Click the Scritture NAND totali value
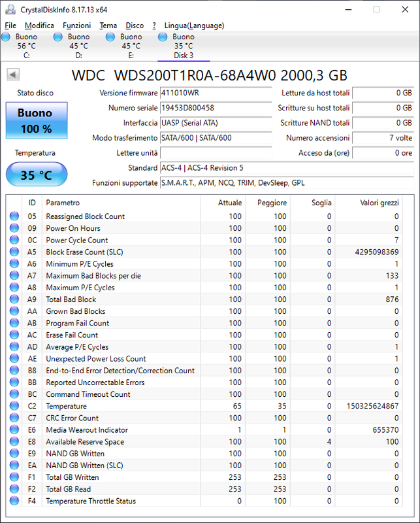Viewport: 420px width, 523px height. click(383, 123)
